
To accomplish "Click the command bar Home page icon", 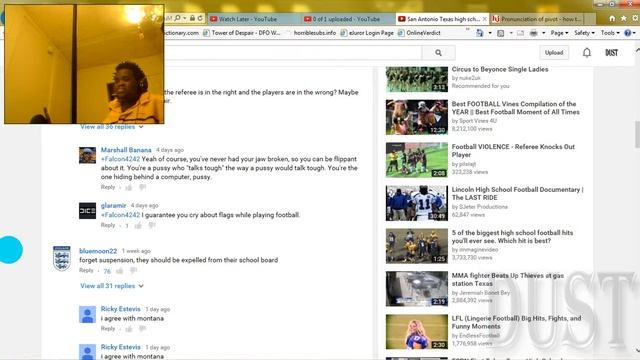I will click(480, 33).
